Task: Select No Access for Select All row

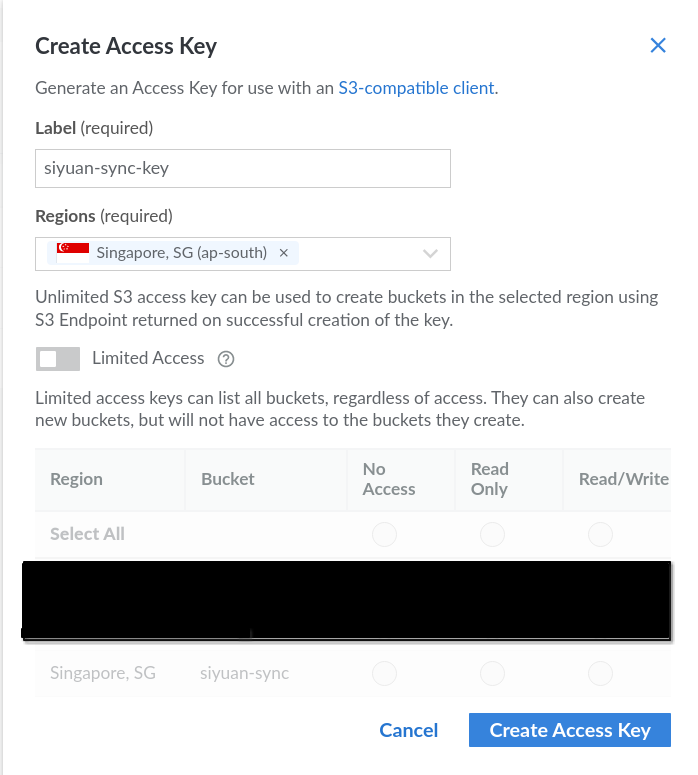Action: (384, 535)
